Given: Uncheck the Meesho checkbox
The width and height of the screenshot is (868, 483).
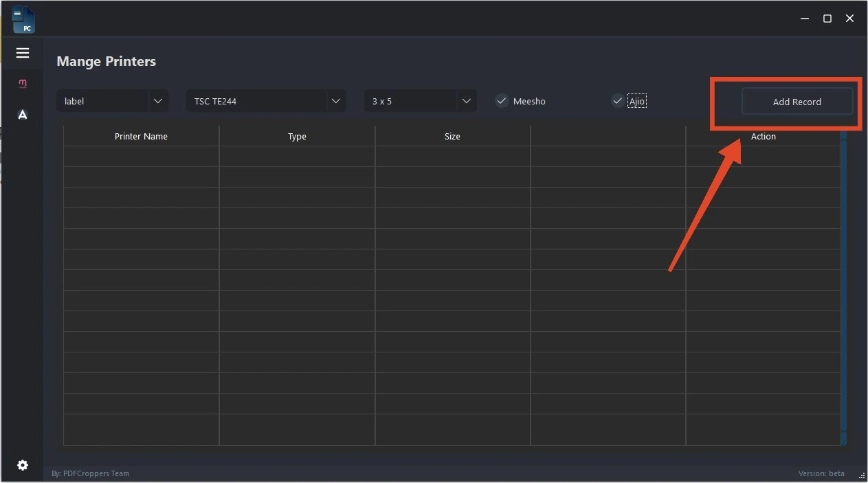Looking at the screenshot, I should (502, 101).
